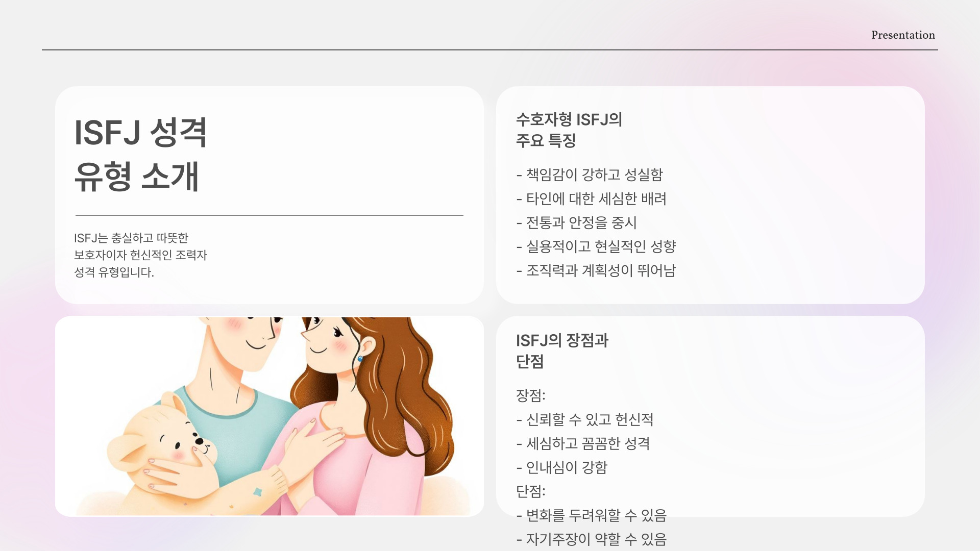Viewport: 980px width, 551px height.
Task: Select the '조직력과 계획성이 뛰어남' bullet
Action: (596, 271)
